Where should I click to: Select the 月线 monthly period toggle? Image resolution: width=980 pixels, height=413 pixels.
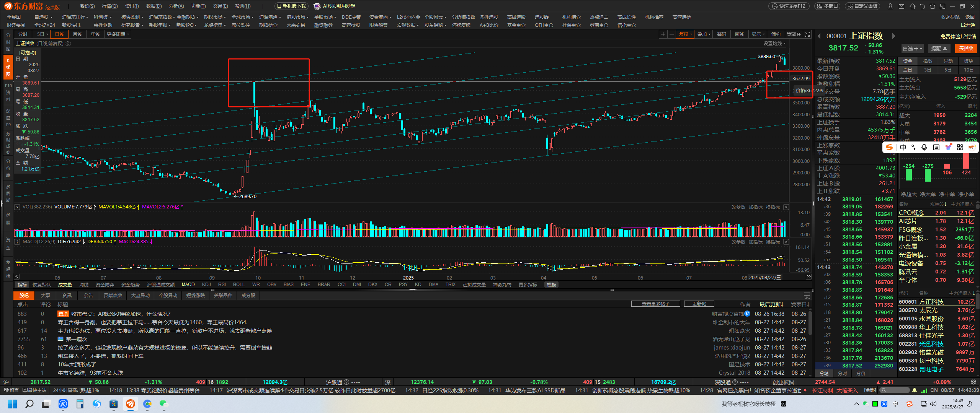(x=77, y=34)
